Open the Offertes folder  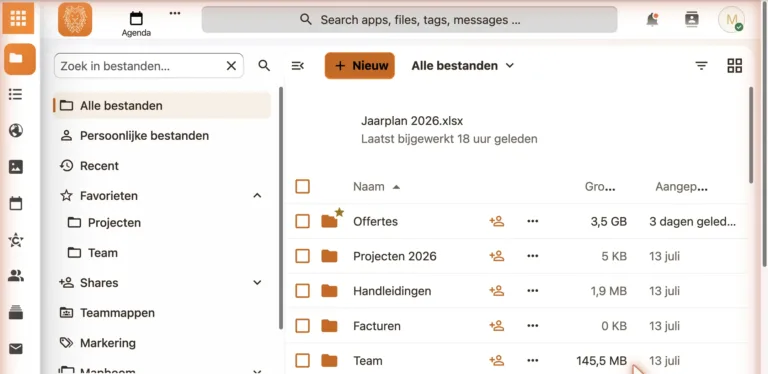click(375, 221)
